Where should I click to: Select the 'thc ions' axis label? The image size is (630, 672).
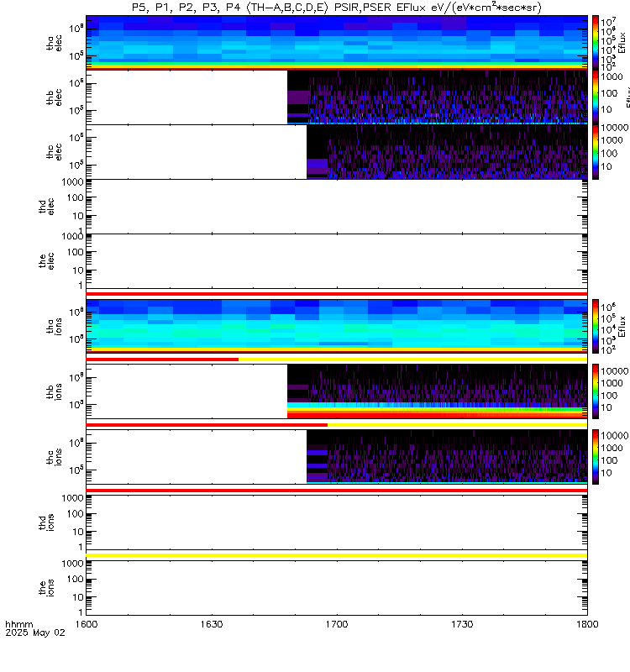[x=54, y=457]
